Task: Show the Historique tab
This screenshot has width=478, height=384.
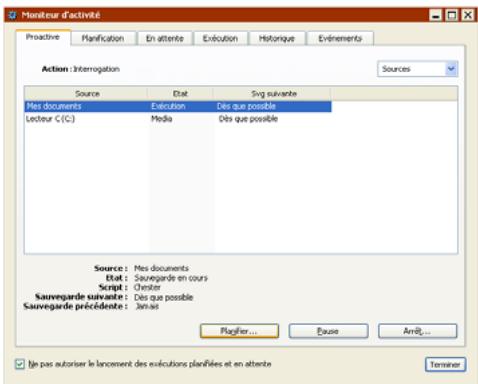Action: point(277,38)
